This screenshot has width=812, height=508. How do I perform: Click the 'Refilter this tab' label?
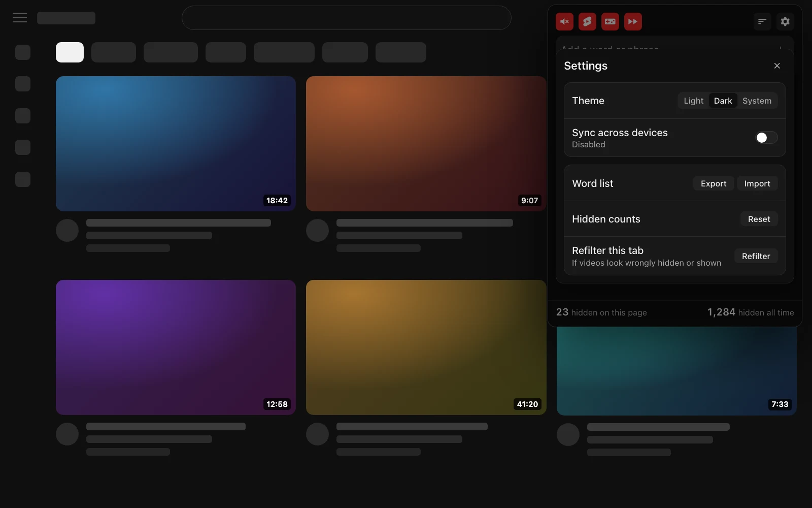(x=608, y=250)
